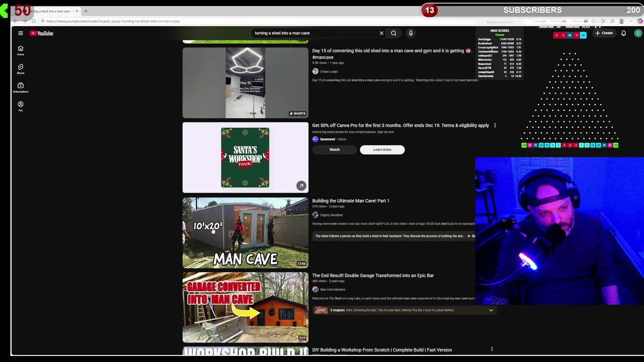Viewport: 644px width, 362px height.
Task: Open a new browser tab with plus
Action: coord(86,11)
